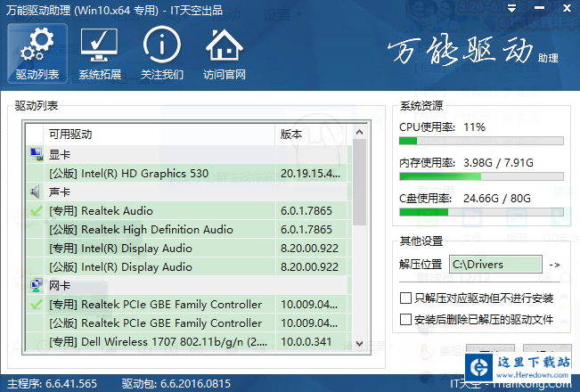Click the 驱动包: 6.6.2016.0815 status text
Image resolution: width=580 pixels, height=392 pixels.
(176, 383)
